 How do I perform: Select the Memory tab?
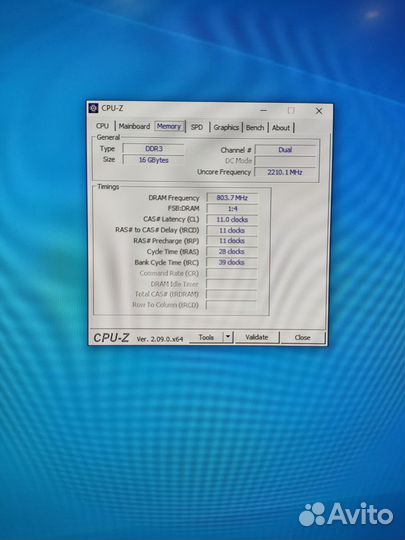(169, 126)
